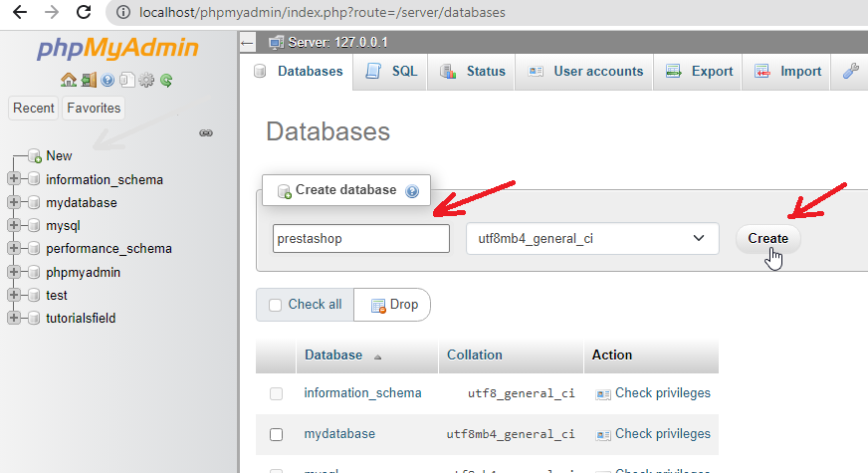
Task: Expand phpmyadmin tree node
Action: pos(14,272)
